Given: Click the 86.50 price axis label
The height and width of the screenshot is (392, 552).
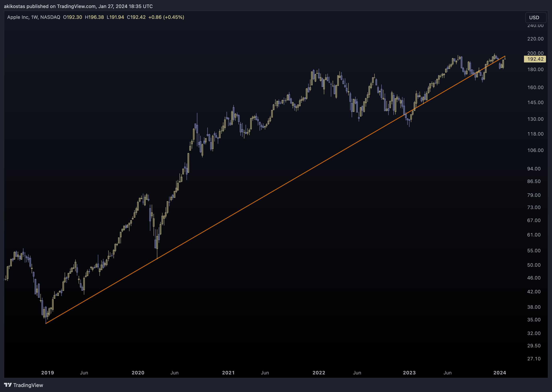Looking at the screenshot, I should 534,181.
